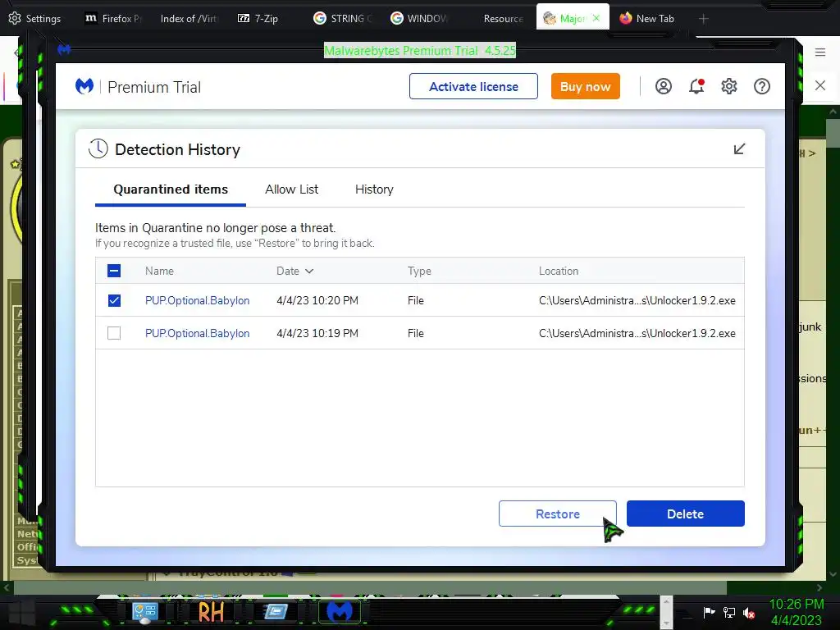Switch to the Resource browser tab
This screenshot has width=840, height=630.
pyautogui.click(x=503, y=18)
